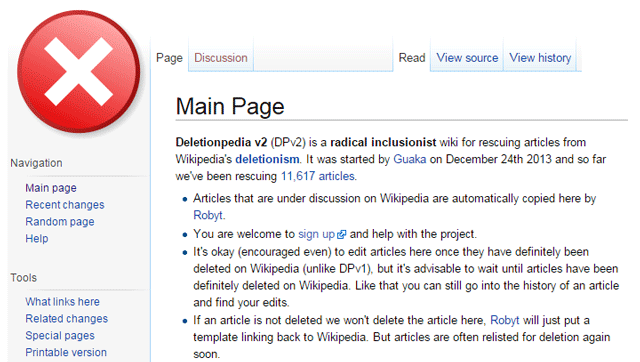Follow the sign up link
This screenshot has height=362, width=640.
(316, 234)
